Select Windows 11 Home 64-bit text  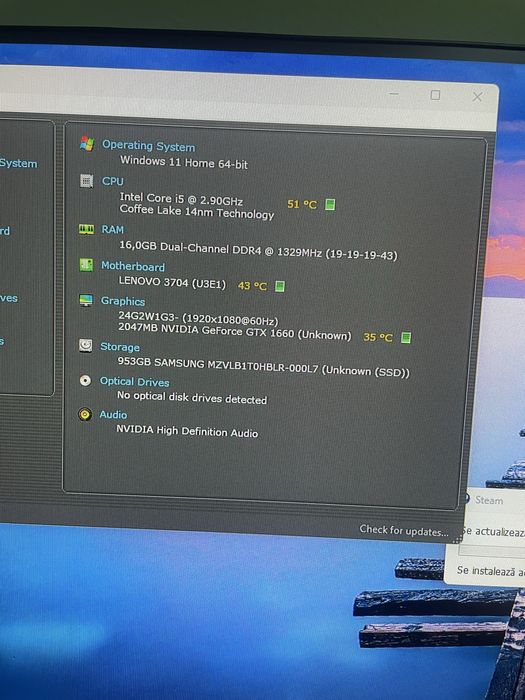(183, 162)
